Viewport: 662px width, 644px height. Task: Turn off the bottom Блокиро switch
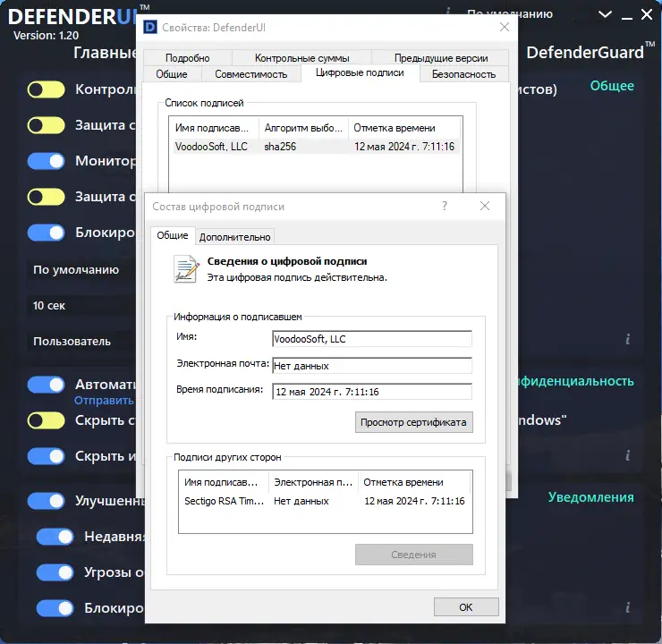(x=55, y=608)
